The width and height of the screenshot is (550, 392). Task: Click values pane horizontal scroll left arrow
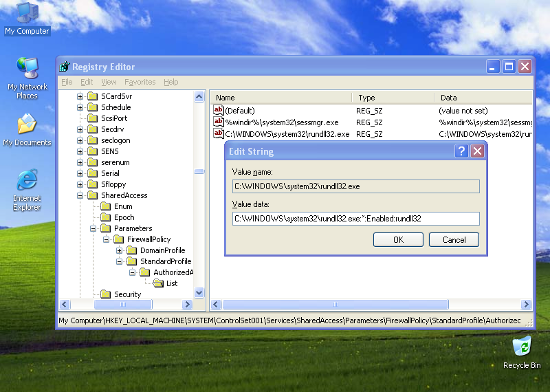pyautogui.click(x=216, y=304)
